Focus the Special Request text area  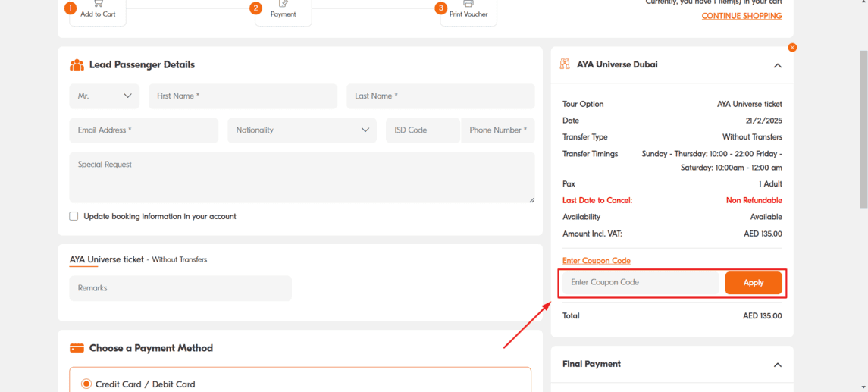[x=302, y=177]
